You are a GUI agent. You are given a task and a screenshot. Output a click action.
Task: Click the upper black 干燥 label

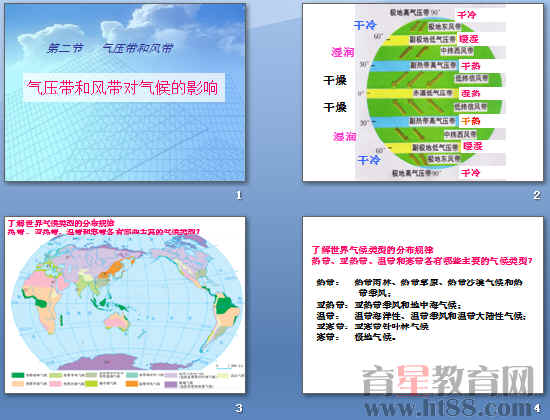(335, 80)
